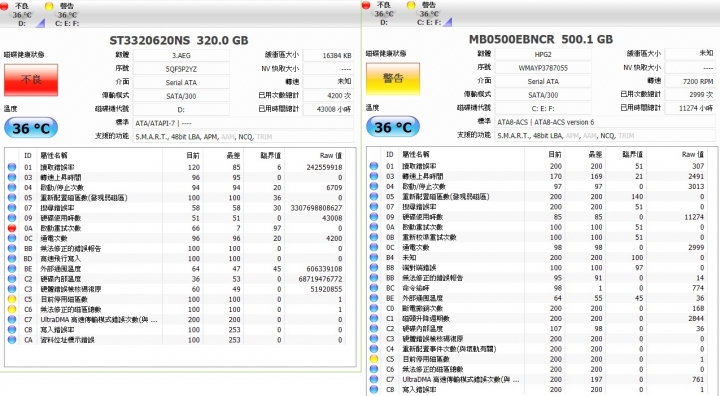Click Raw 值 column header in MB0500EBNCR window
The height and width of the screenshot is (396, 720).
pyautogui.click(x=692, y=154)
